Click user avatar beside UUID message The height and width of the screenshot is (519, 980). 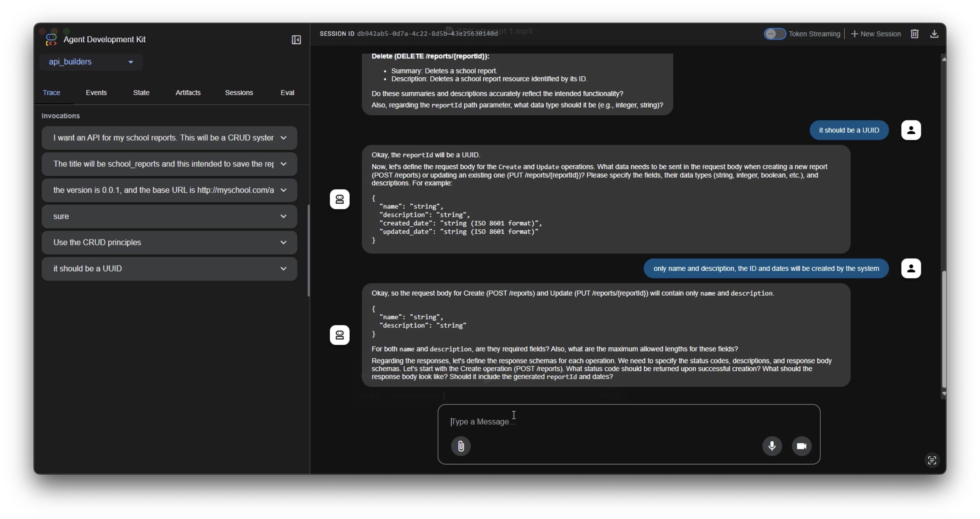911,130
